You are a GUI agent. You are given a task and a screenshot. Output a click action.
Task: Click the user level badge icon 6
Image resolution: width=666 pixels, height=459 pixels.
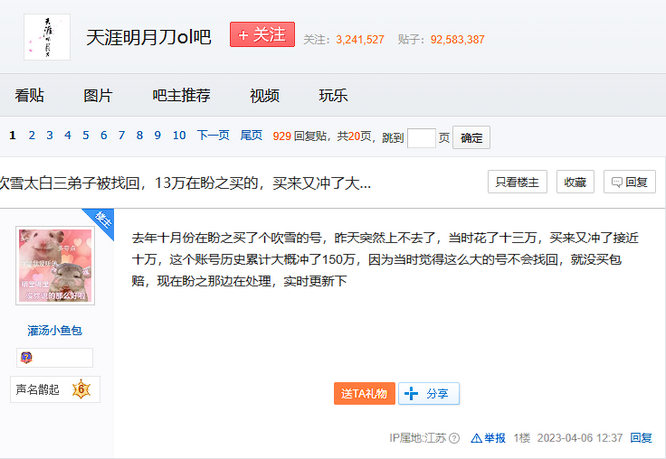(80, 389)
